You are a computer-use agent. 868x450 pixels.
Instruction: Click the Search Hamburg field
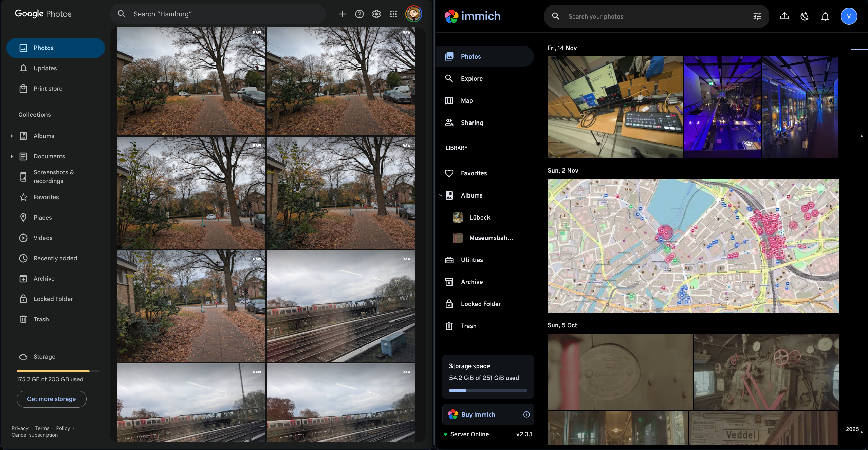[x=217, y=14]
